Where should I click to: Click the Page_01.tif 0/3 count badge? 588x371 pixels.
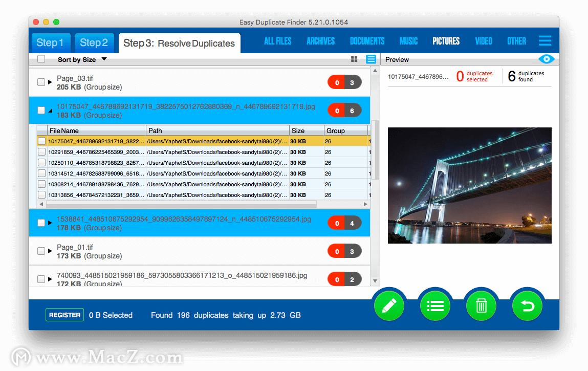[x=344, y=251]
